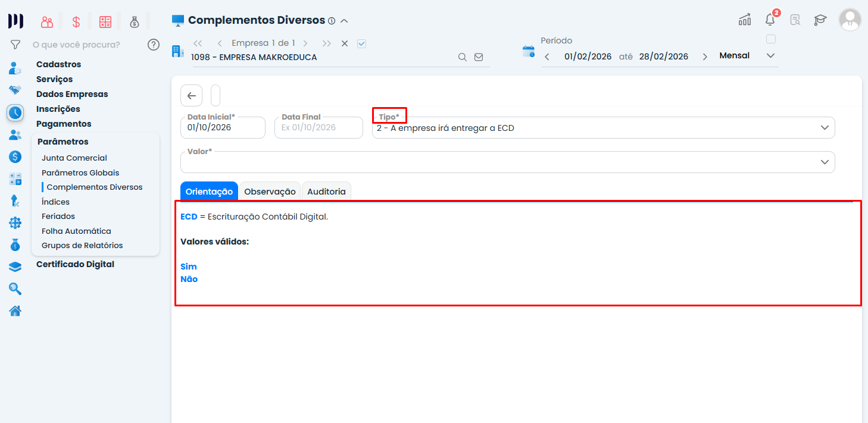Switch to the Auditoria tab

tap(326, 192)
